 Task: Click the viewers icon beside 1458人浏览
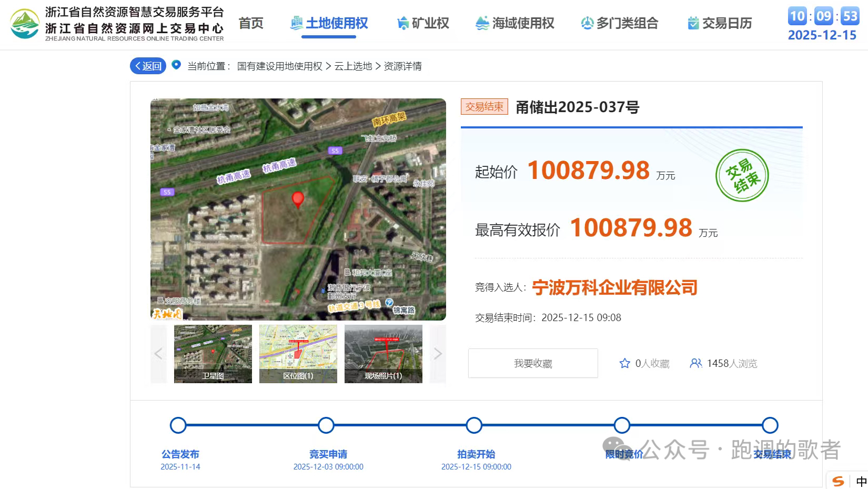coord(696,363)
